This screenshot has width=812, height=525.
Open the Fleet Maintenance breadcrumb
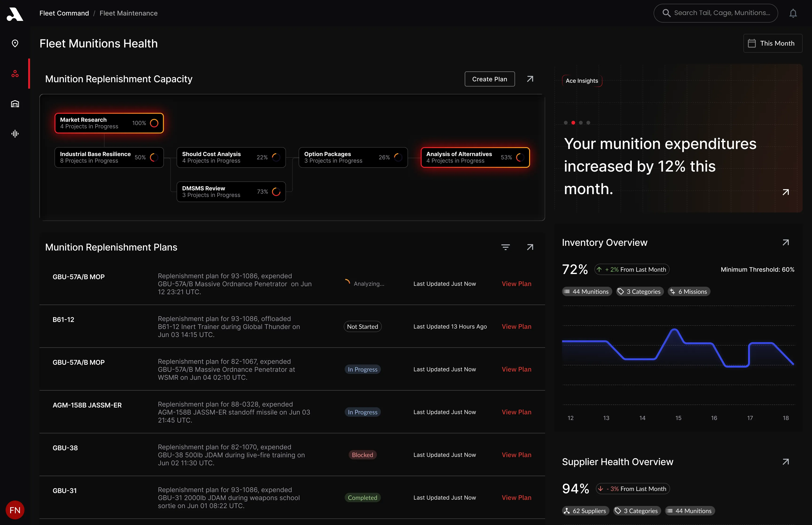[129, 13]
